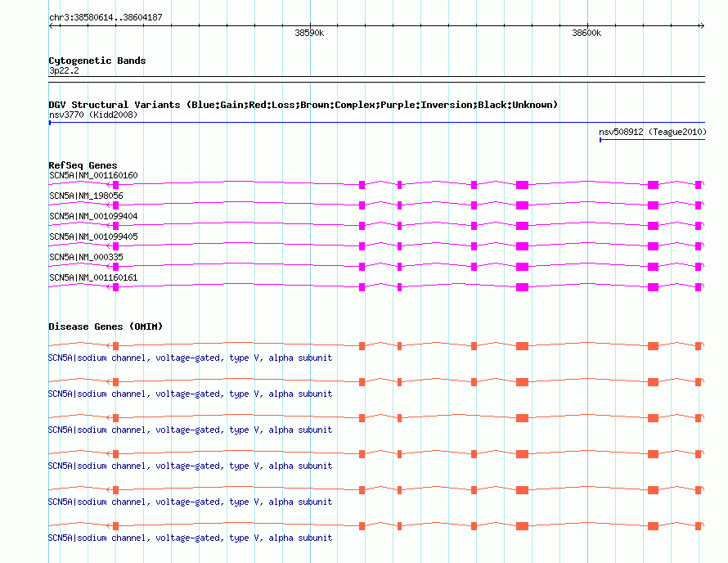Screen dimensions: 728x563
Task: Click the leftmost exon of NM_001160161 transcript
Action: pos(115,287)
